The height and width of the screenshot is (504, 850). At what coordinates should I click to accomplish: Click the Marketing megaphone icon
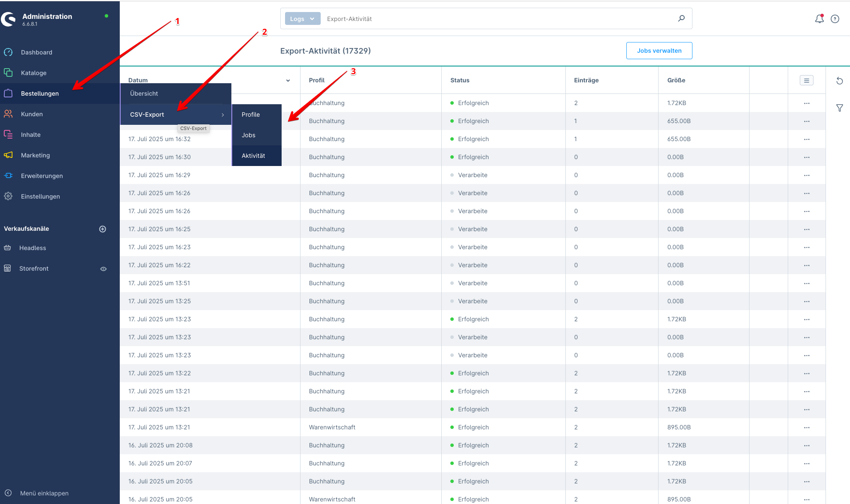click(8, 155)
